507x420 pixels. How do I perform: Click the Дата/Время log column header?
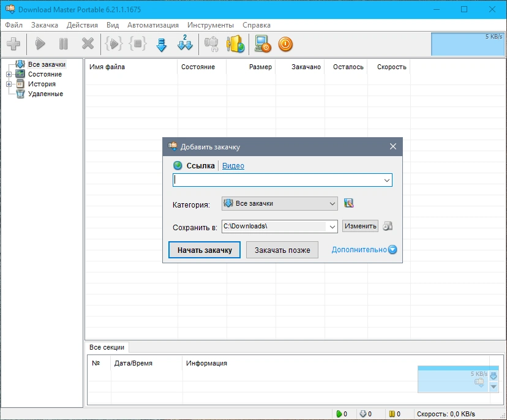[146, 363]
